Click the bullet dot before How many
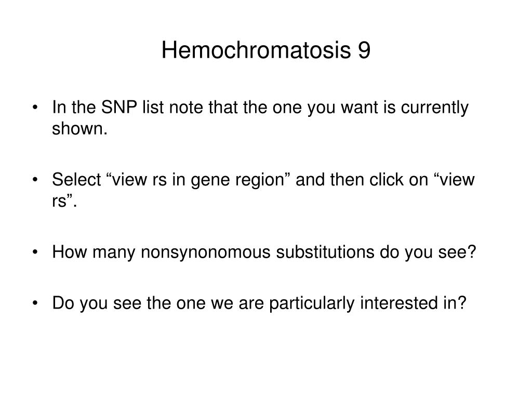The height and width of the screenshot is (399, 532). [x=35, y=252]
